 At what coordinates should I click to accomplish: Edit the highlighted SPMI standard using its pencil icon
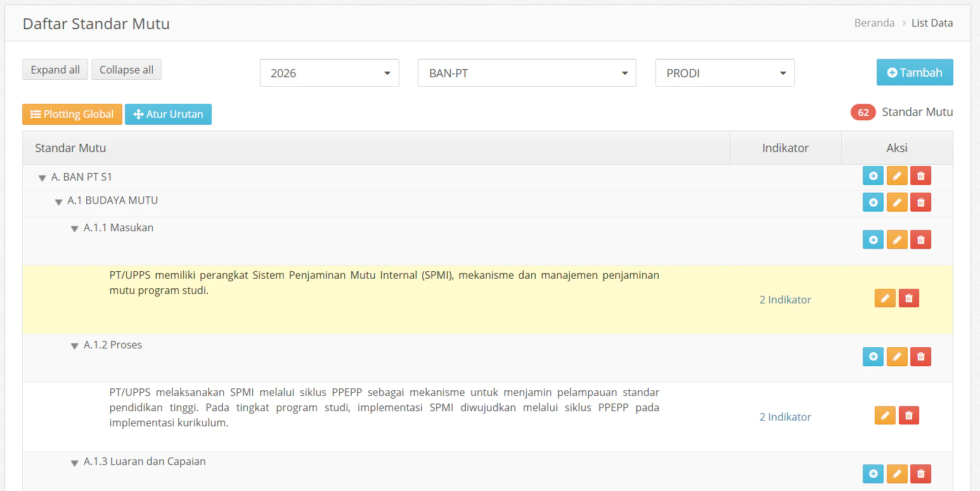point(885,298)
